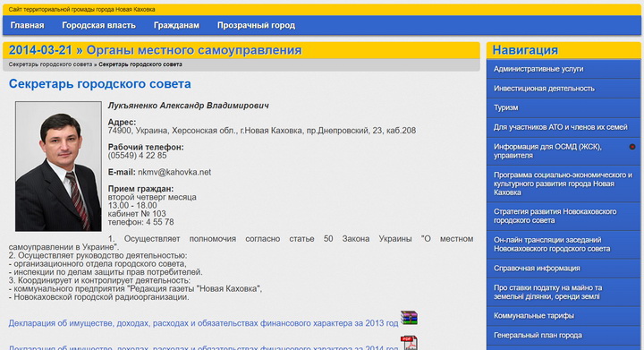This screenshot has width=644, height=350.
Task: Click the site caption Сайт территориальной громады
Action: point(81,10)
